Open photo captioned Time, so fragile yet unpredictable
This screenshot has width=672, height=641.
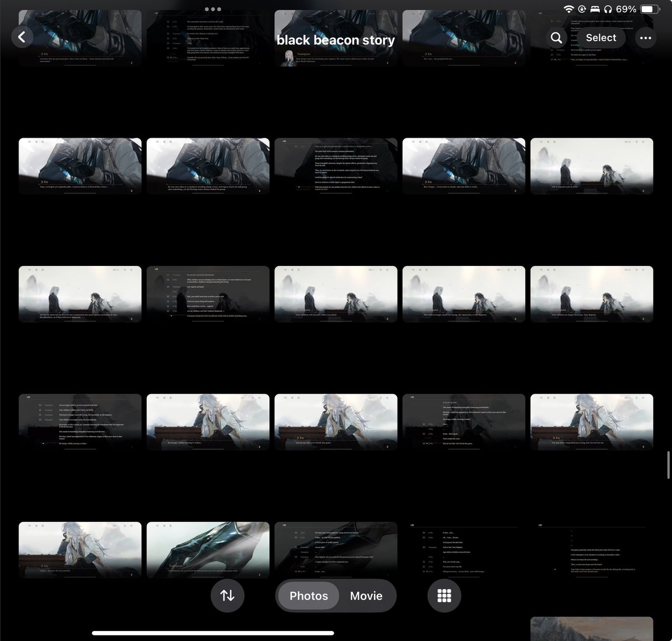point(80,166)
